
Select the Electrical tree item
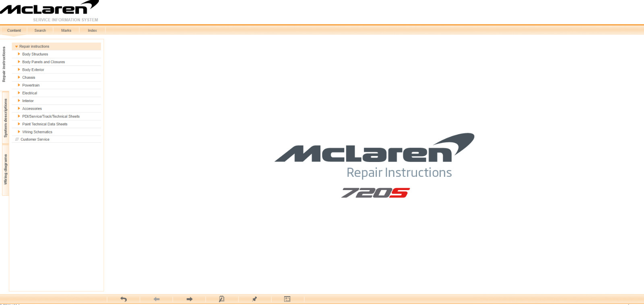click(29, 93)
